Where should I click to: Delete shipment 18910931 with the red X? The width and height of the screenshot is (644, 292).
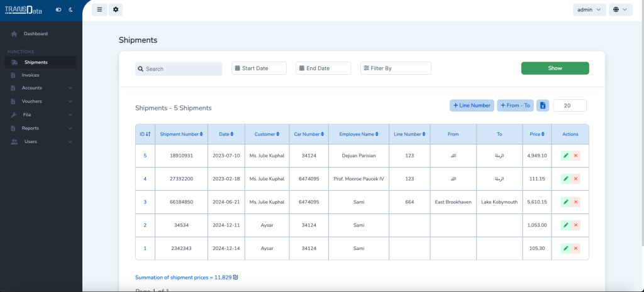[x=575, y=156]
